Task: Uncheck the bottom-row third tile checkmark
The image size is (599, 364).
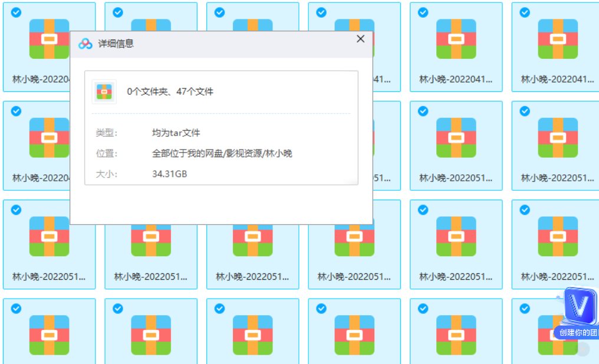Action: tap(220, 309)
